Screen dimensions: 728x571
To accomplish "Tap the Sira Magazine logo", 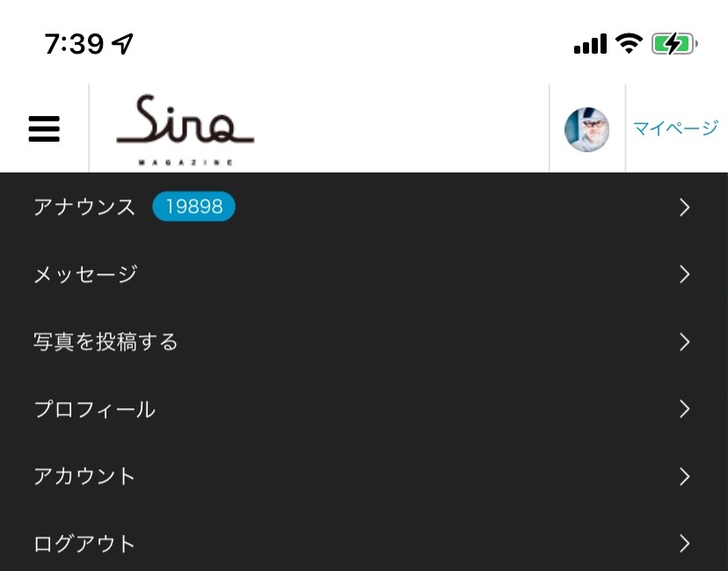I will 185,129.
